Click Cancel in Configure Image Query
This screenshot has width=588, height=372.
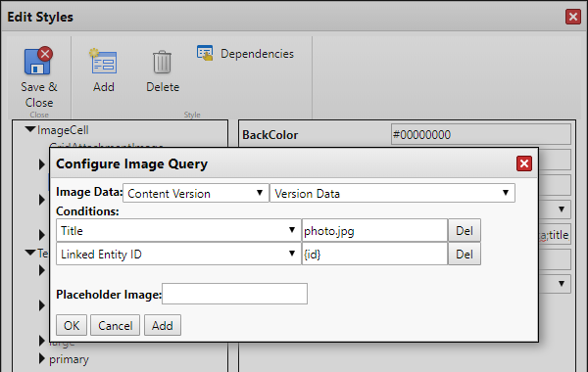click(x=115, y=325)
